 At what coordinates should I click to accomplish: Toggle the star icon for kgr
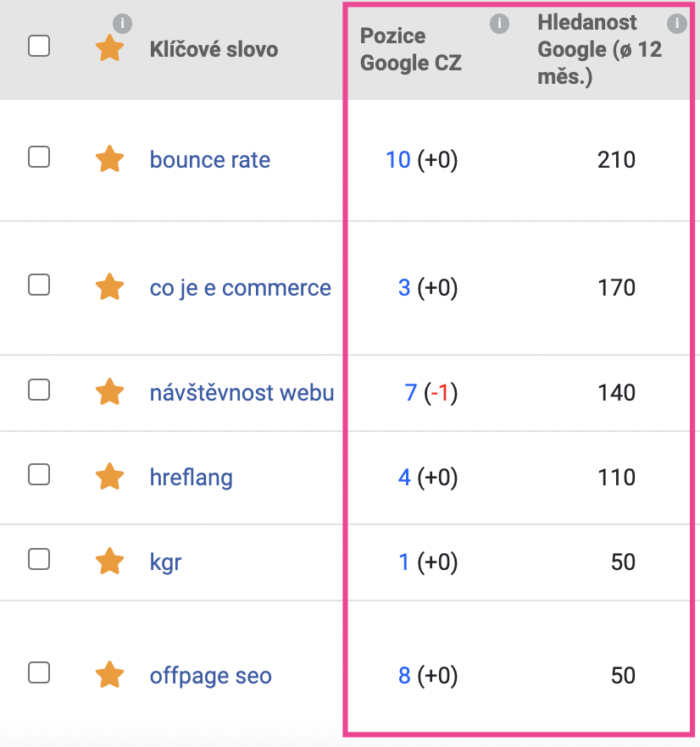[x=109, y=561]
